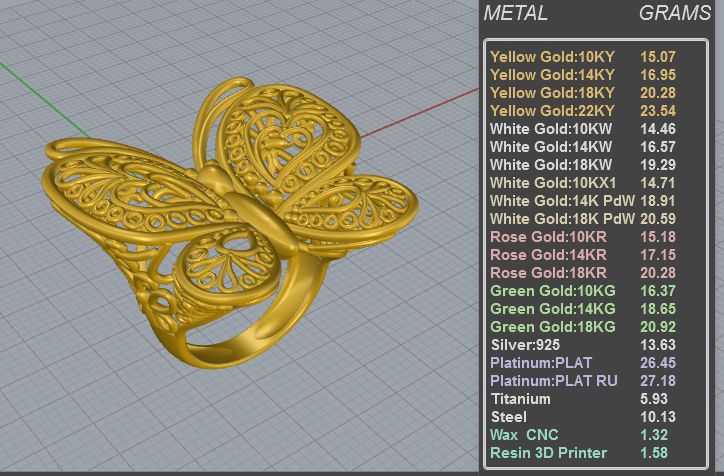Click the 18.65 grams value
This screenshot has width=724, height=476.
click(x=658, y=309)
